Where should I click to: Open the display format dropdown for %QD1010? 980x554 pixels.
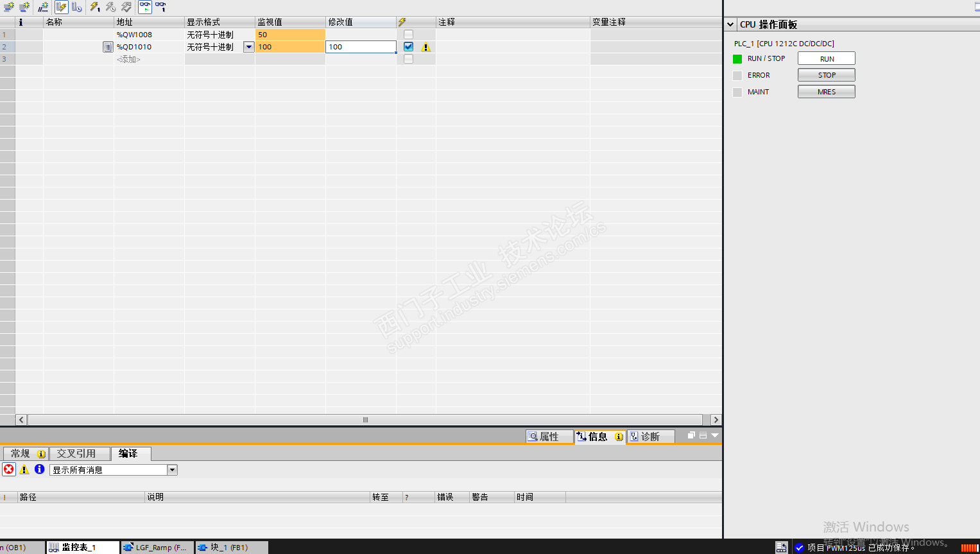click(x=248, y=47)
